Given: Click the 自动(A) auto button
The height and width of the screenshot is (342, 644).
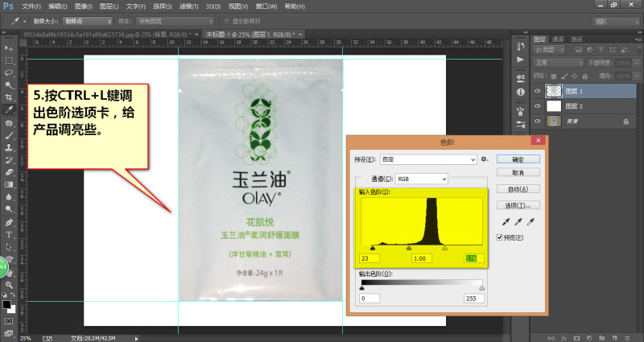Looking at the screenshot, I should (518, 189).
